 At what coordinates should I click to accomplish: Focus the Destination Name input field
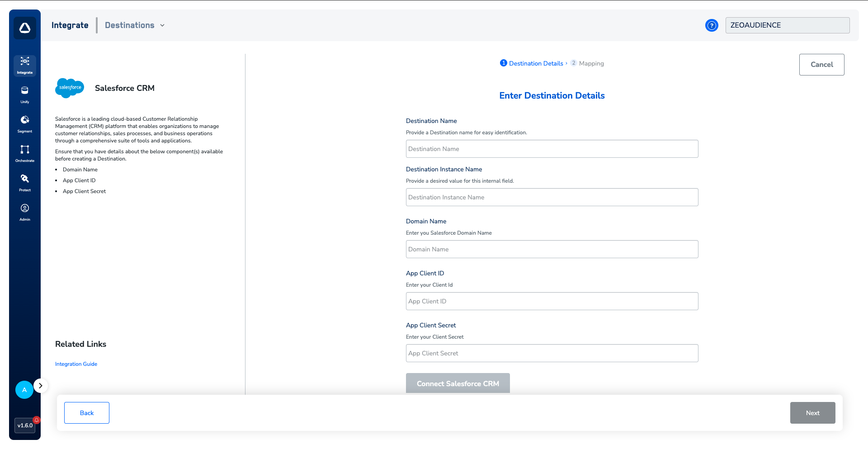pyautogui.click(x=552, y=149)
